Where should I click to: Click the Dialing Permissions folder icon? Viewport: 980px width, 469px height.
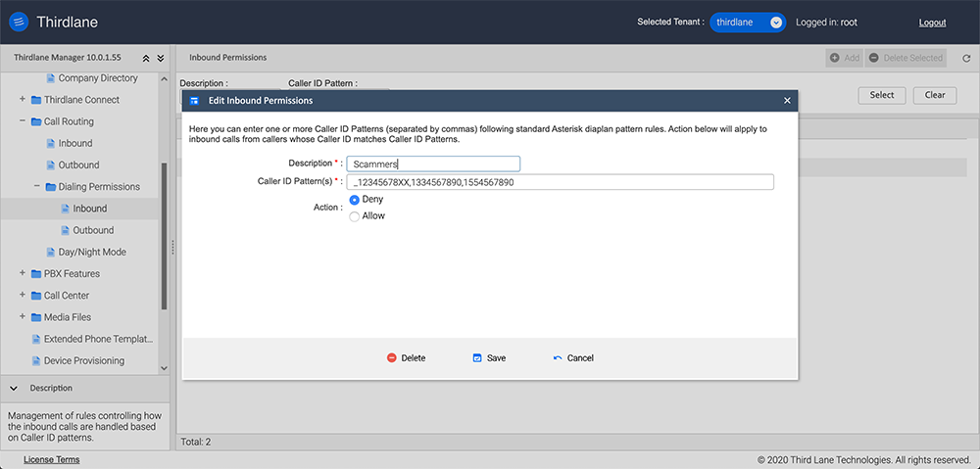[x=51, y=187]
